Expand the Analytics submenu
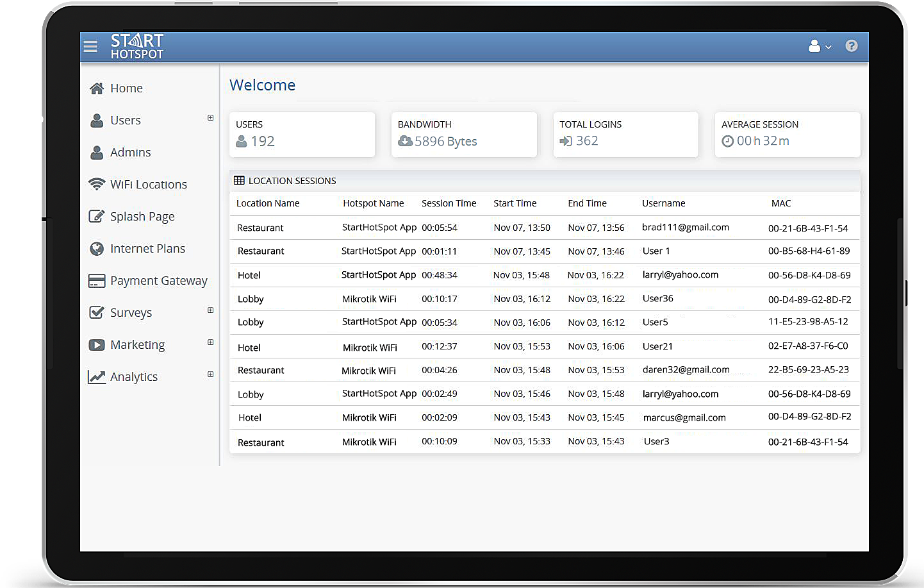This screenshot has height=588, width=924. point(210,374)
